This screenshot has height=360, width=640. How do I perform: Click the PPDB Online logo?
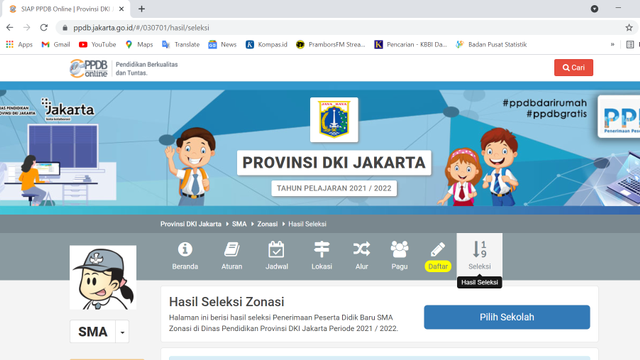pyautogui.click(x=89, y=68)
